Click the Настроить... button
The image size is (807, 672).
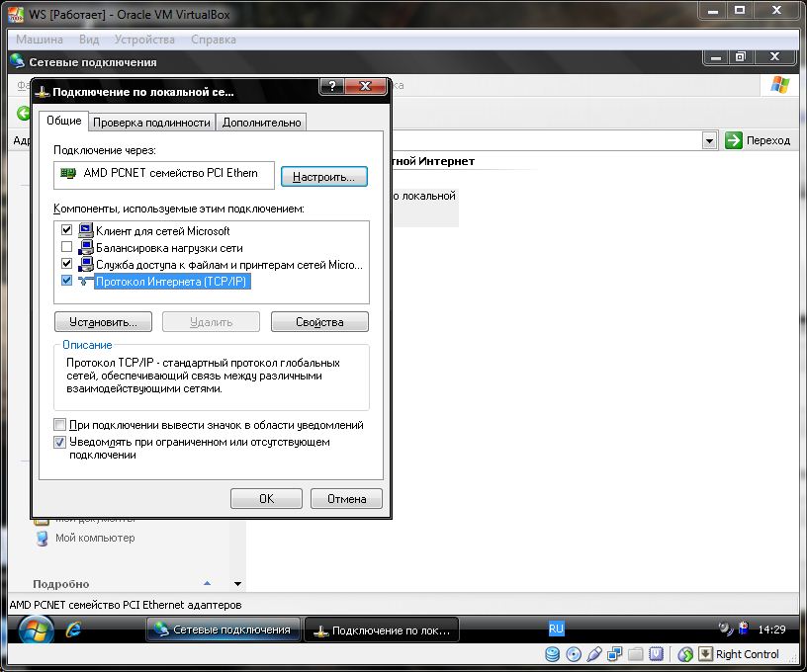click(x=324, y=176)
